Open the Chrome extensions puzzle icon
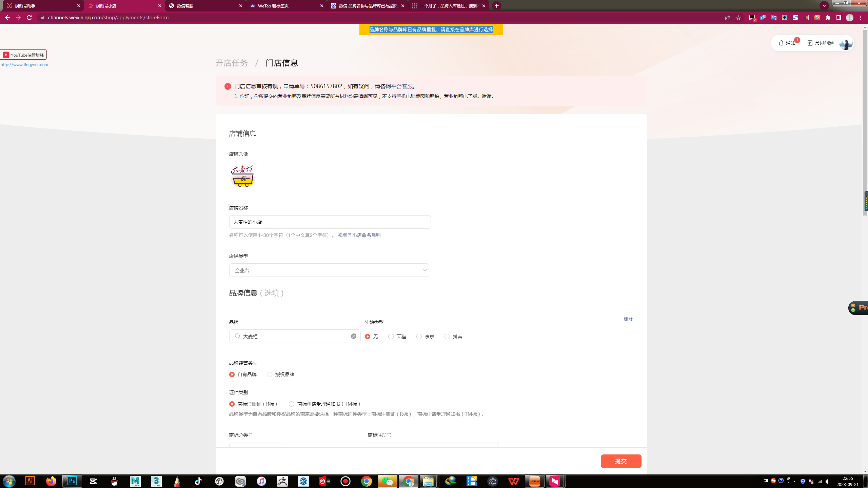The image size is (868, 488). coord(828,18)
